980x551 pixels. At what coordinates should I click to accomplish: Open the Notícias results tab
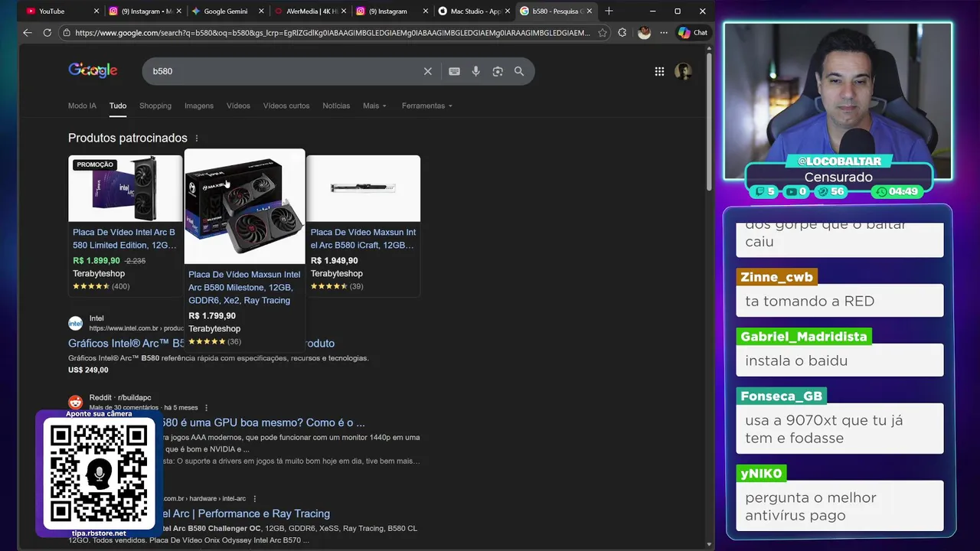click(336, 106)
